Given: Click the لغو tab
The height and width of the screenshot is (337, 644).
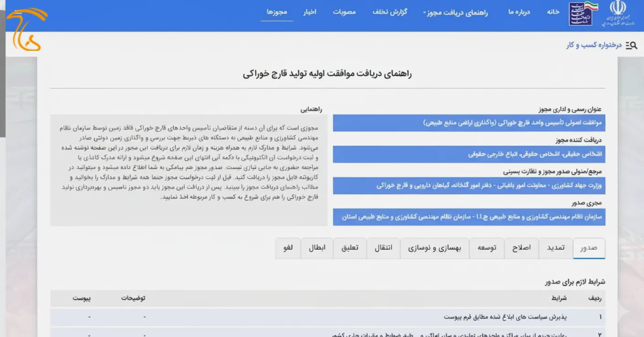Looking at the screenshot, I should (x=288, y=248).
